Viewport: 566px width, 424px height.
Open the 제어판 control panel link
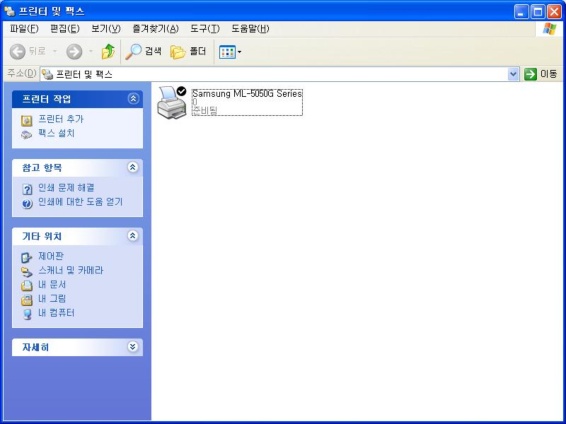51,256
